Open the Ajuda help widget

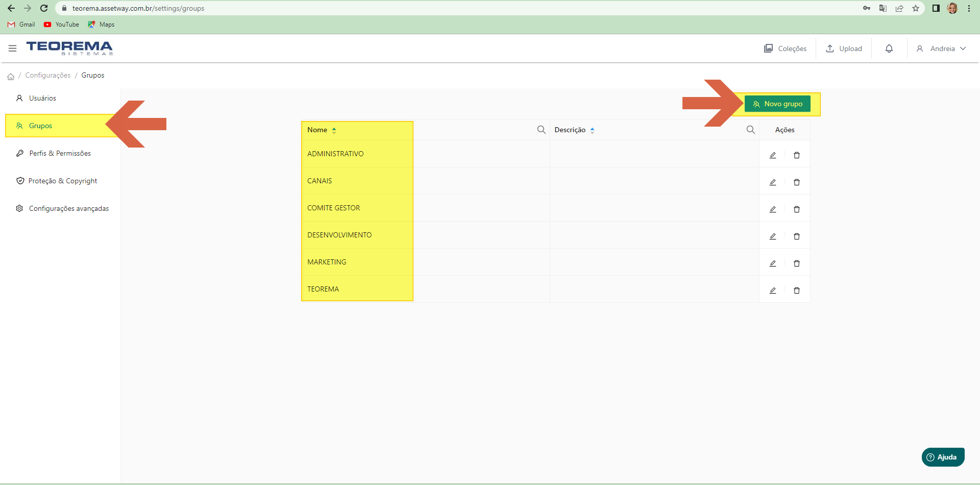[x=943, y=457]
